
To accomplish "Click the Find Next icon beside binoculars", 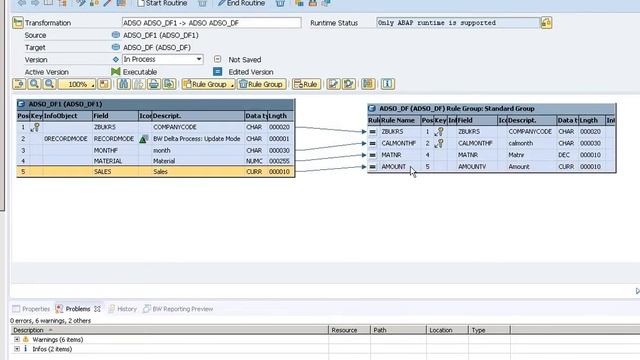I will pos(139,84).
